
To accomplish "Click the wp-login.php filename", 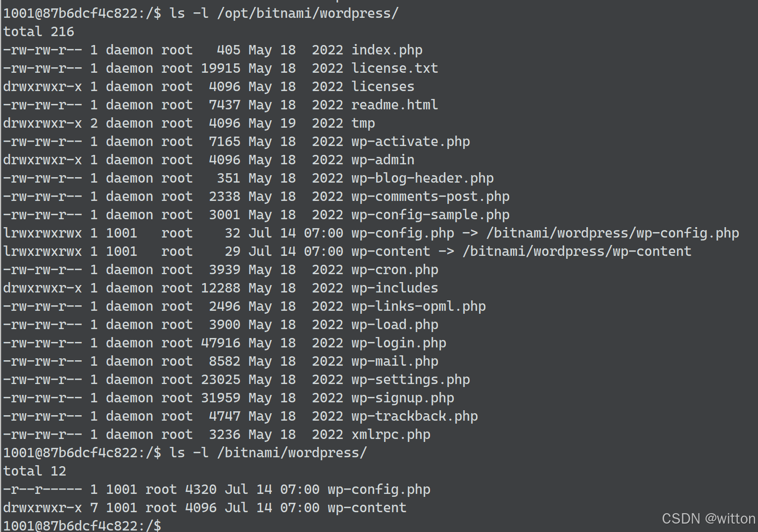I will click(x=398, y=343).
